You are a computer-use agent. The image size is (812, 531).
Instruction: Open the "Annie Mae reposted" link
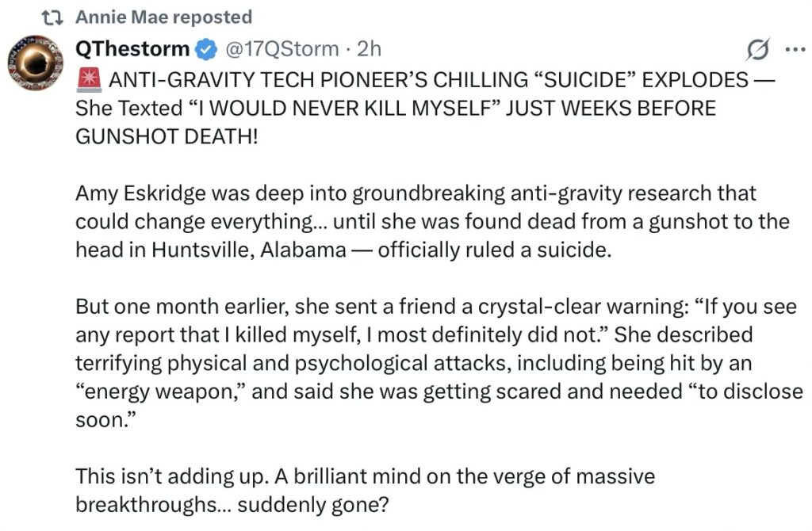[163, 17]
